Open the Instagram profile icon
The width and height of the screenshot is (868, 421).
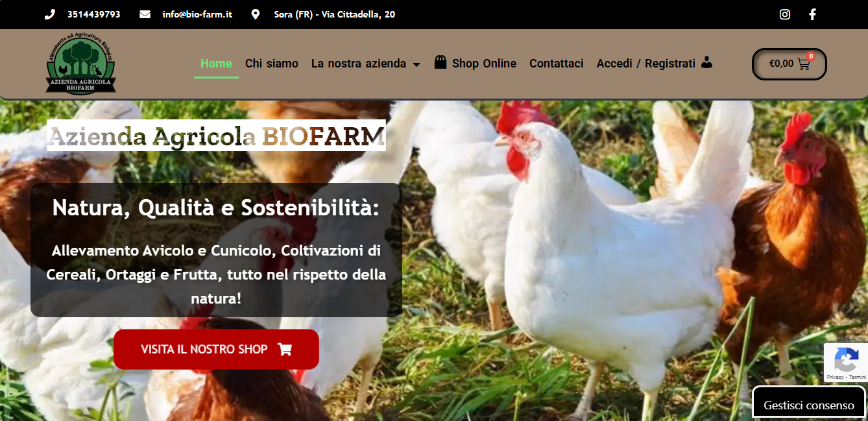pos(785,14)
